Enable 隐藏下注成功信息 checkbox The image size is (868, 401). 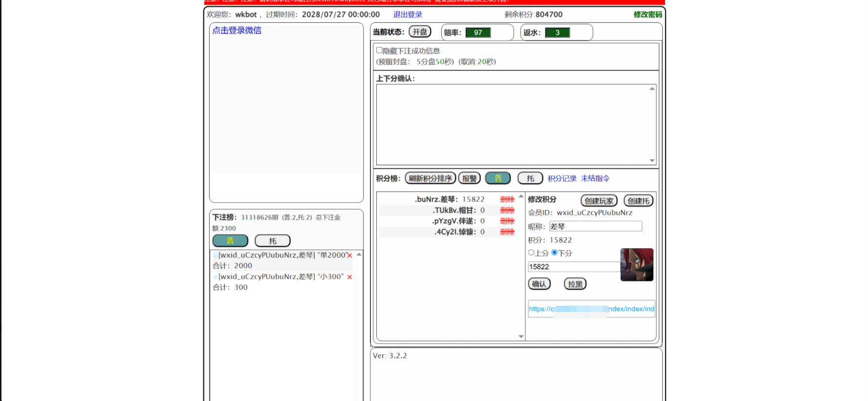tap(380, 51)
